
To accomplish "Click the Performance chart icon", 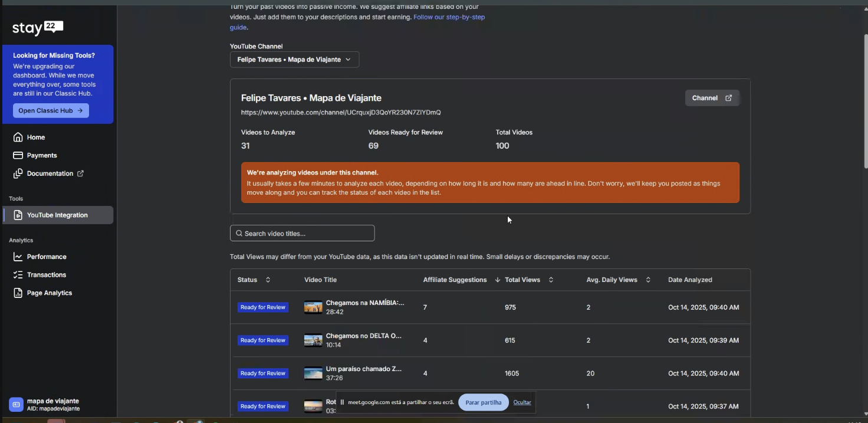I will pos(18,257).
